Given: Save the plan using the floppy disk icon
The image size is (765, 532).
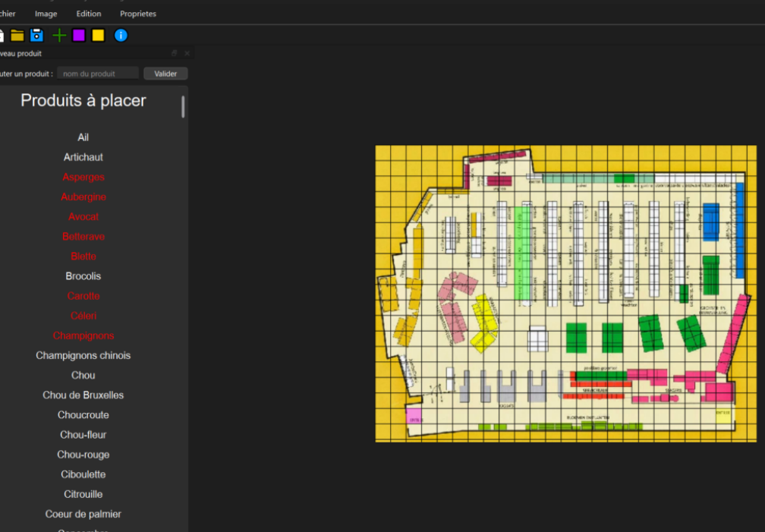Looking at the screenshot, I should [x=36, y=35].
